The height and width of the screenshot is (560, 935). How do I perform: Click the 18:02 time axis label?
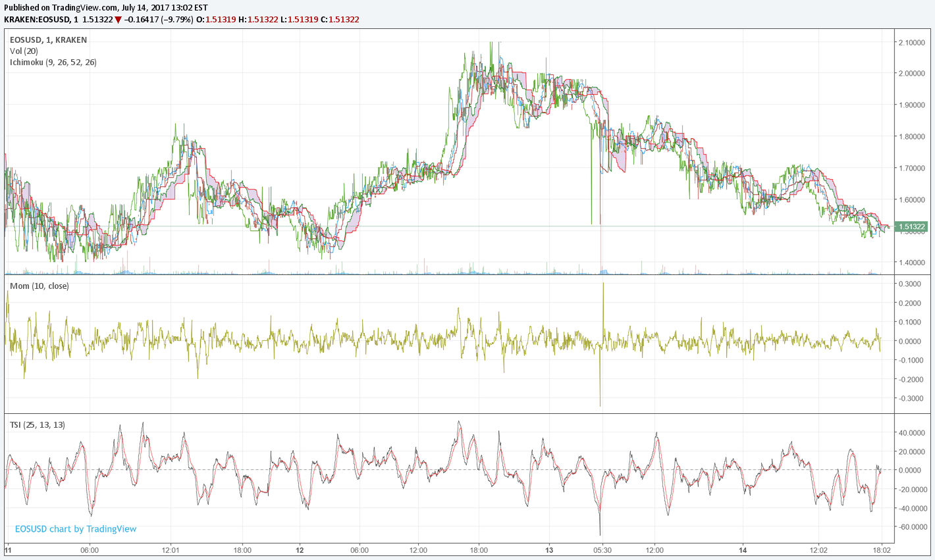pos(882,550)
